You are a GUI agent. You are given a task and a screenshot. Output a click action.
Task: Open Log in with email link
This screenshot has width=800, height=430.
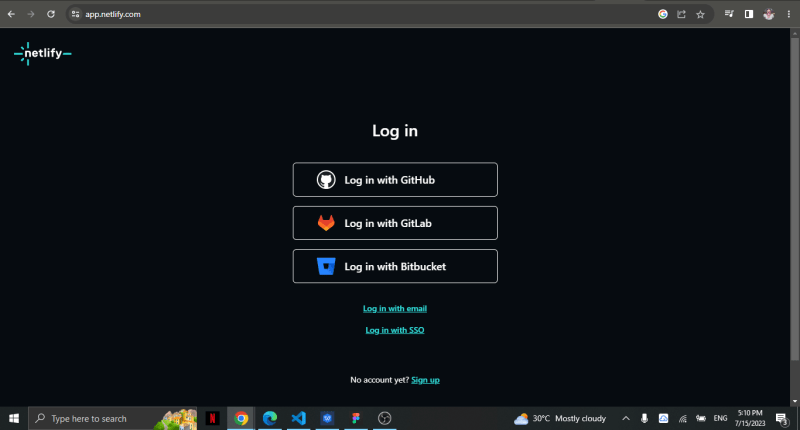(395, 309)
